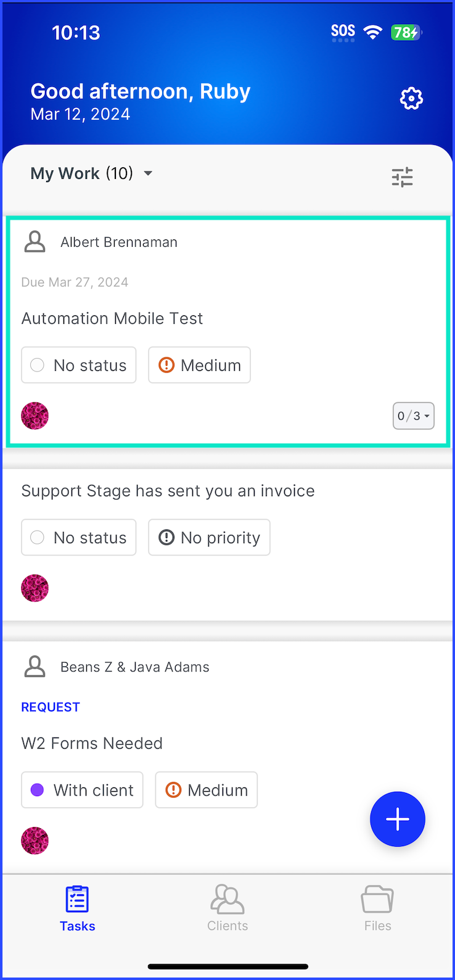This screenshot has height=980, width=455.
Task: Tap the battery indicator in status bar
Action: click(x=406, y=32)
